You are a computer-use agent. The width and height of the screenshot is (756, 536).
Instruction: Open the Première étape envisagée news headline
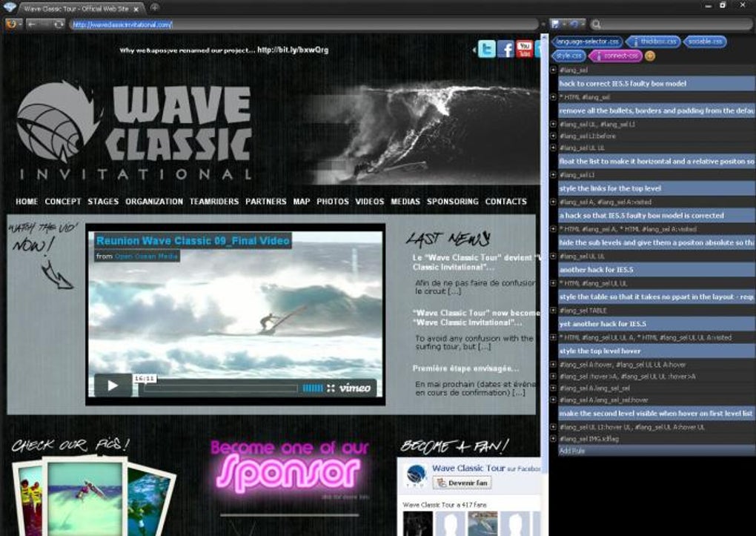click(x=465, y=368)
